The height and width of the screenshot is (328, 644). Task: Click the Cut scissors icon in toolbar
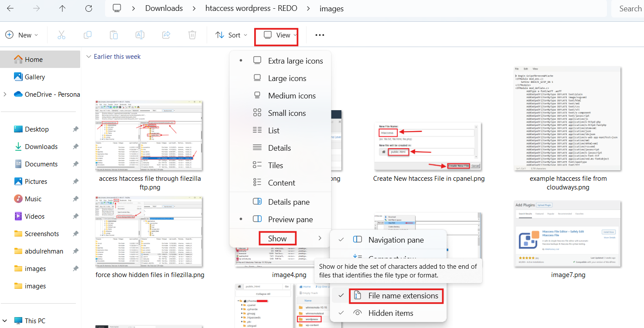(61, 35)
